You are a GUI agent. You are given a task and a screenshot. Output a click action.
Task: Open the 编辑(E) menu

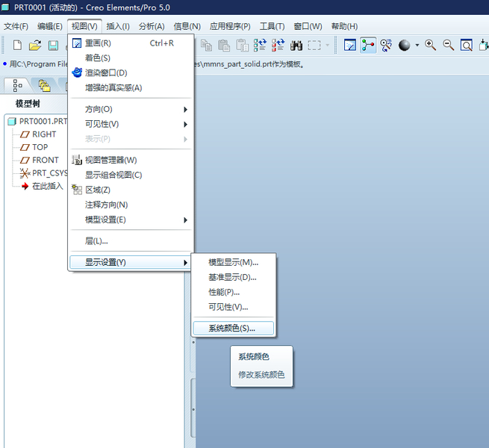[x=50, y=27]
